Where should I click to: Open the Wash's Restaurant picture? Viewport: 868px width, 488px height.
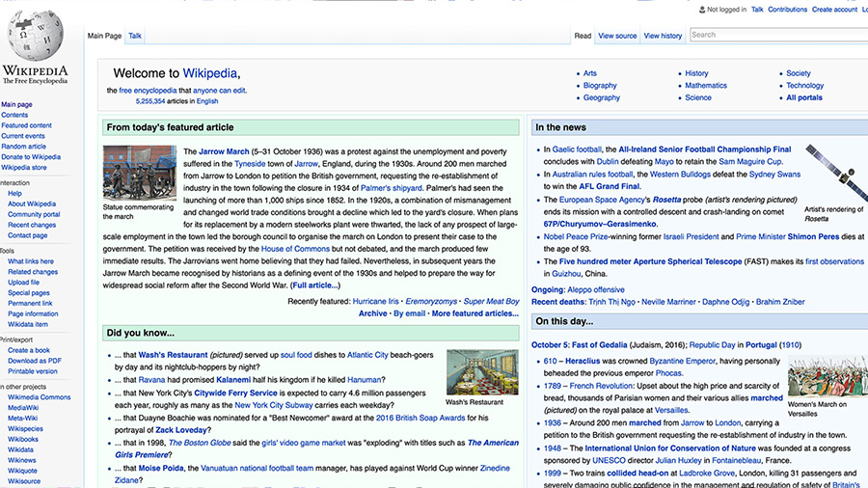click(x=482, y=372)
